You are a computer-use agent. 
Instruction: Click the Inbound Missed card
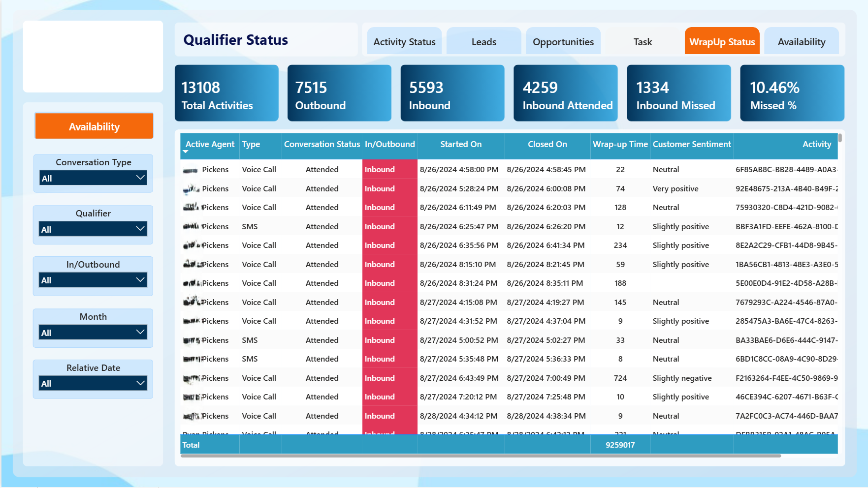679,93
